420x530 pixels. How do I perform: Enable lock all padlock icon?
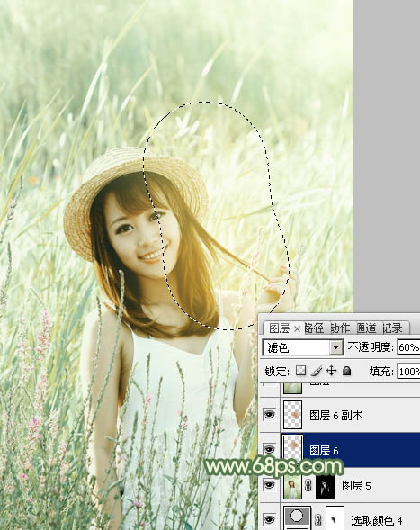pos(346,371)
